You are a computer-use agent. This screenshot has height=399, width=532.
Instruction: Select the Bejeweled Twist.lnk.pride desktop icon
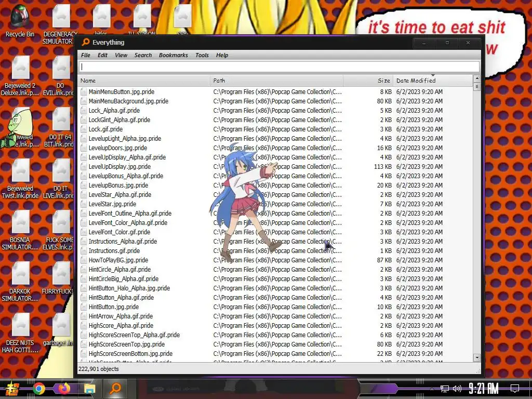20,179
